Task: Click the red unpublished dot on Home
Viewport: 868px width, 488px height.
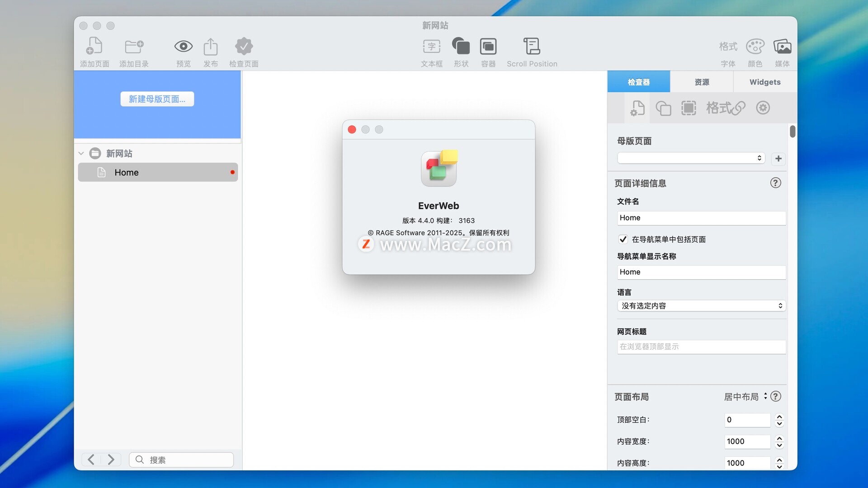Action: 232,172
